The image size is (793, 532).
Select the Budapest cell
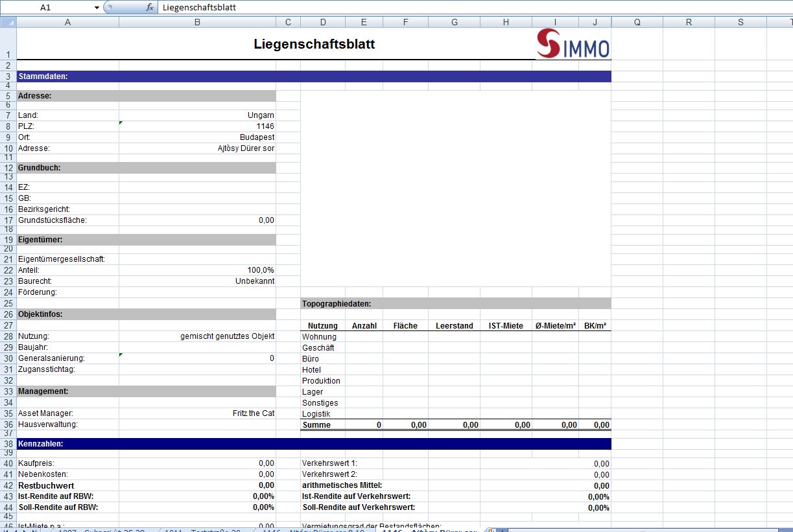pyautogui.click(x=198, y=137)
